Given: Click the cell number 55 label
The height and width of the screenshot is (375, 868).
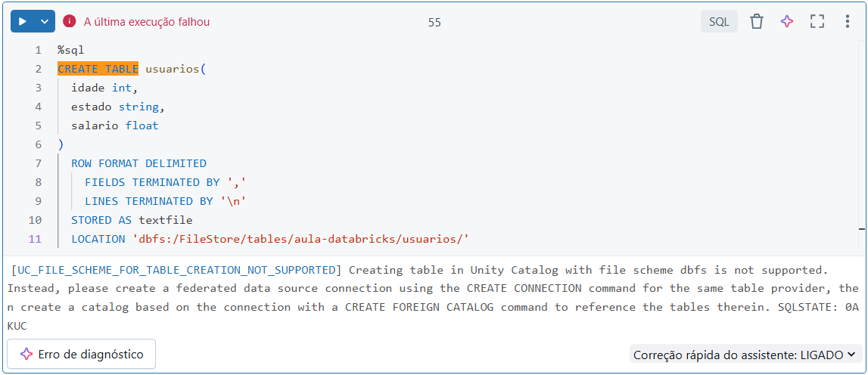Looking at the screenshot, I should coord(434,22).
